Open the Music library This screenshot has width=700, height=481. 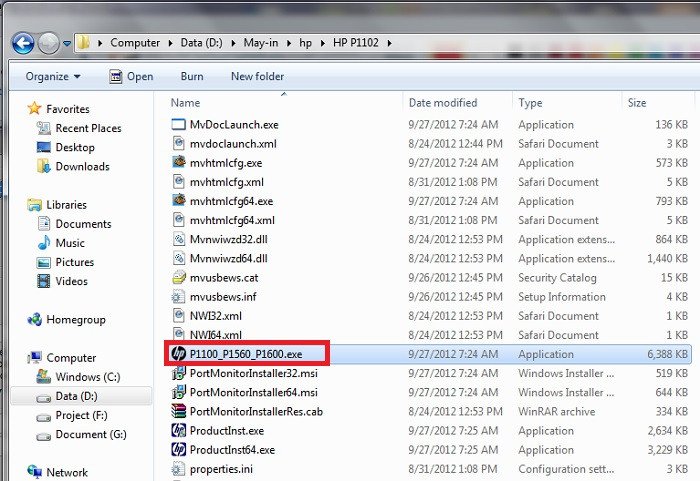click(70, 243)
